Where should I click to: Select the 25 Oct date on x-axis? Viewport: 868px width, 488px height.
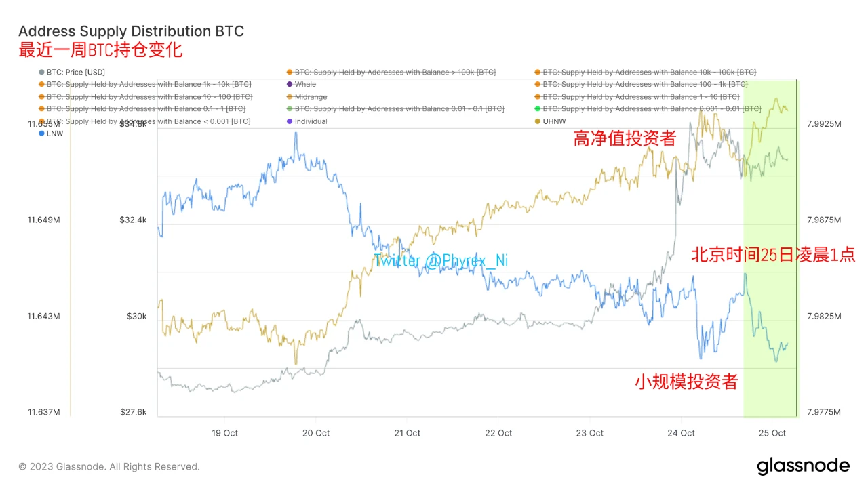pyautogui.click(x=772, y=433)
